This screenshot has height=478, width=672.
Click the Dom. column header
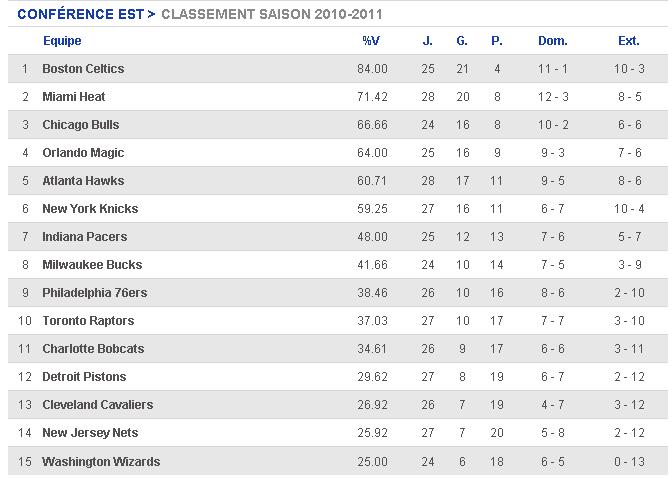552,41
